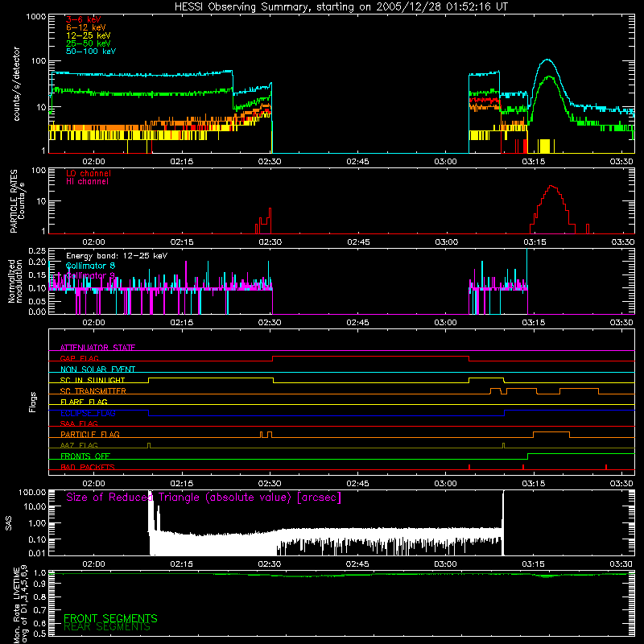Click the REAR SEGMENTS legend label
The width and height of the screenshot is (644, 644).
[107, 627]
